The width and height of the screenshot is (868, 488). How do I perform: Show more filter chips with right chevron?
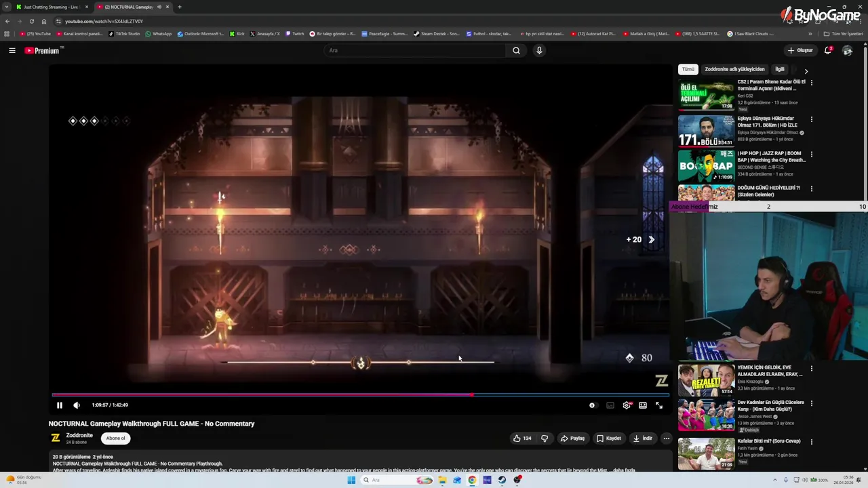click(806, 71)
